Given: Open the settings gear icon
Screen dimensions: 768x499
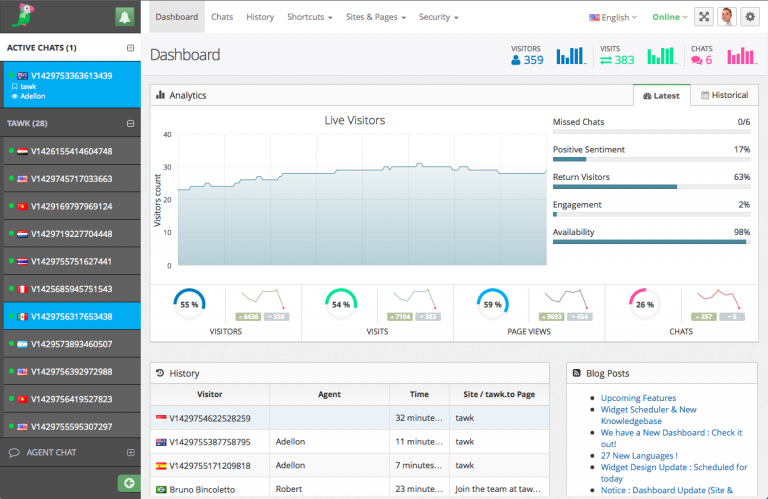Looking at the screenshot, I should [x=749, y=17].
